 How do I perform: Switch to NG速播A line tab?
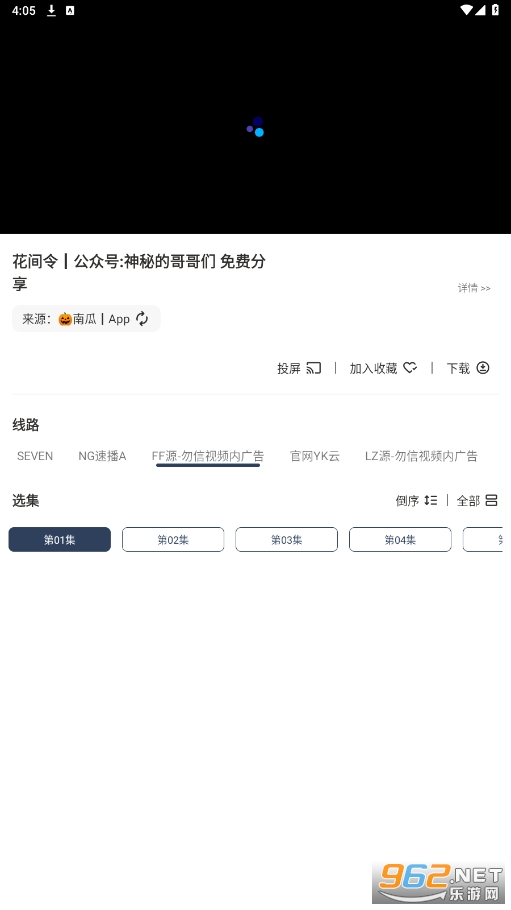[x=102, y=456]
